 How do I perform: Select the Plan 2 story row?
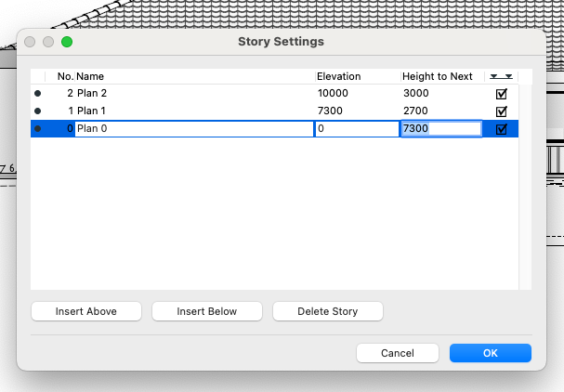pos(186,94)
